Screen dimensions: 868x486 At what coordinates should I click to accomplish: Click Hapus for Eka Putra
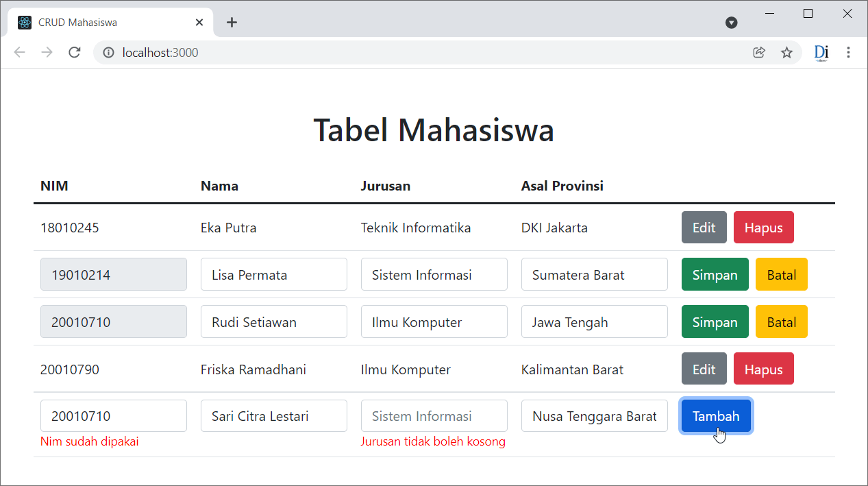tap(763, 228)
